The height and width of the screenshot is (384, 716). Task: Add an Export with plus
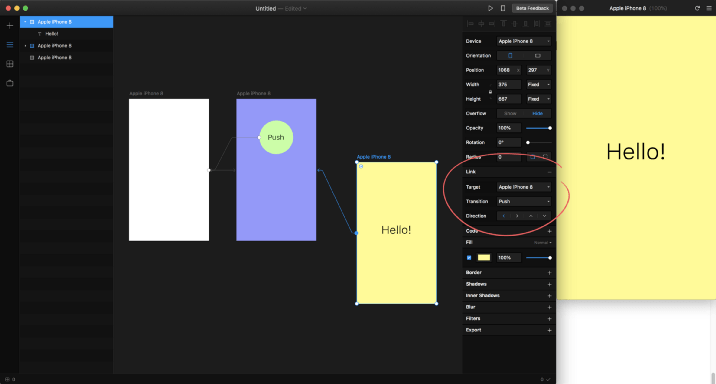tap(549, 330)
